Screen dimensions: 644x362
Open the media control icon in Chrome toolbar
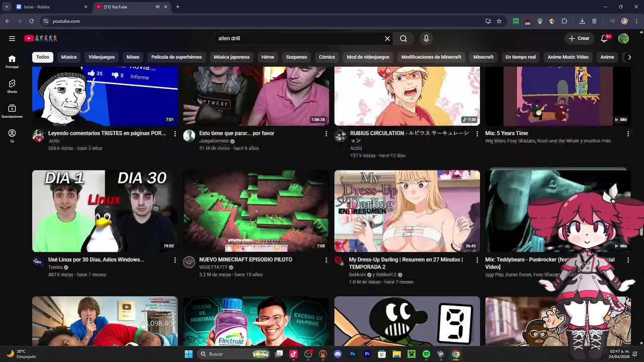[612, 21]
